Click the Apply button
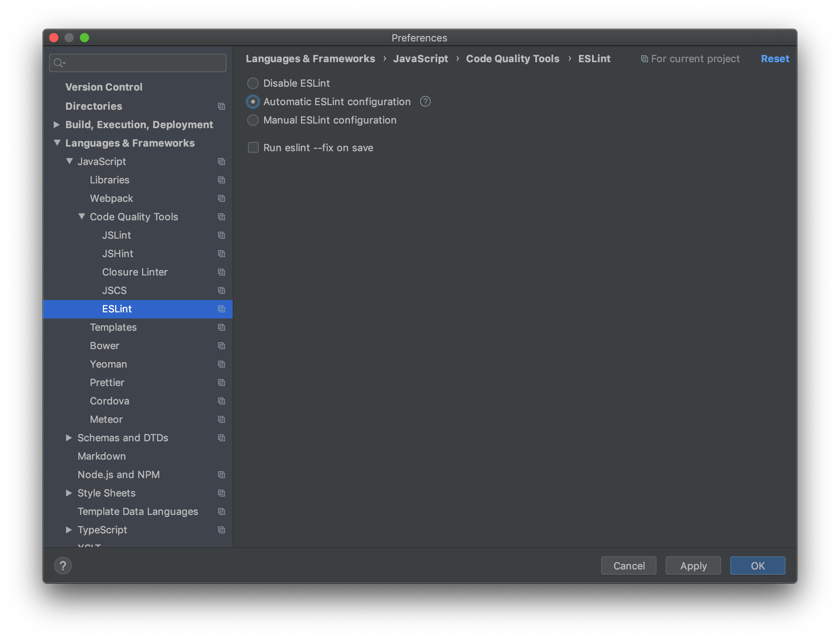The image size is (840, 640). (693, 566)
